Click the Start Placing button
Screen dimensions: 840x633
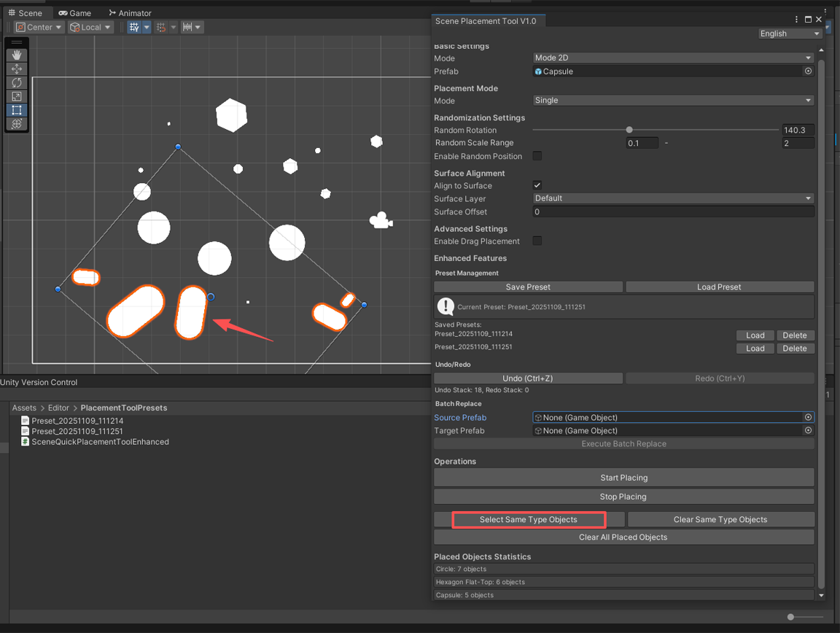tap(623, 478)
